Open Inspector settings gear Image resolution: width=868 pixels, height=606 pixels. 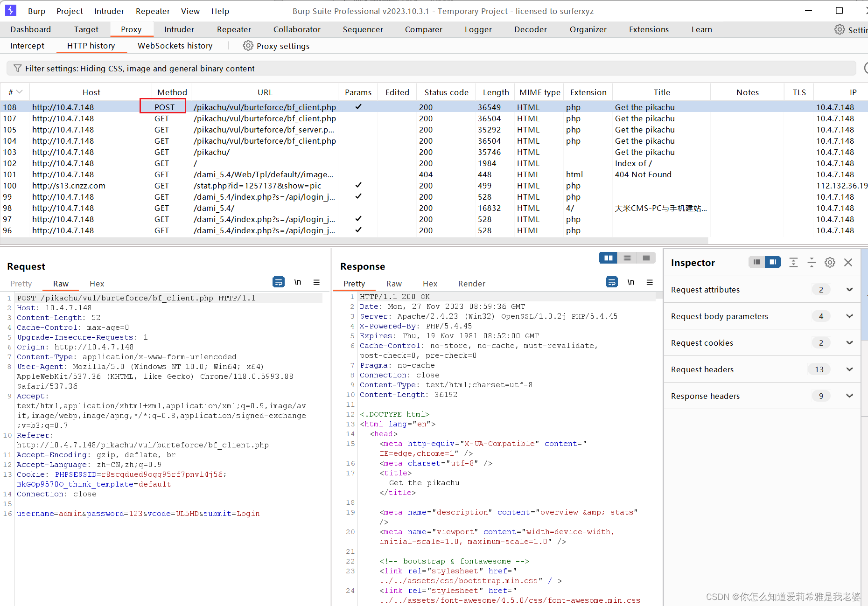[830, 262]
